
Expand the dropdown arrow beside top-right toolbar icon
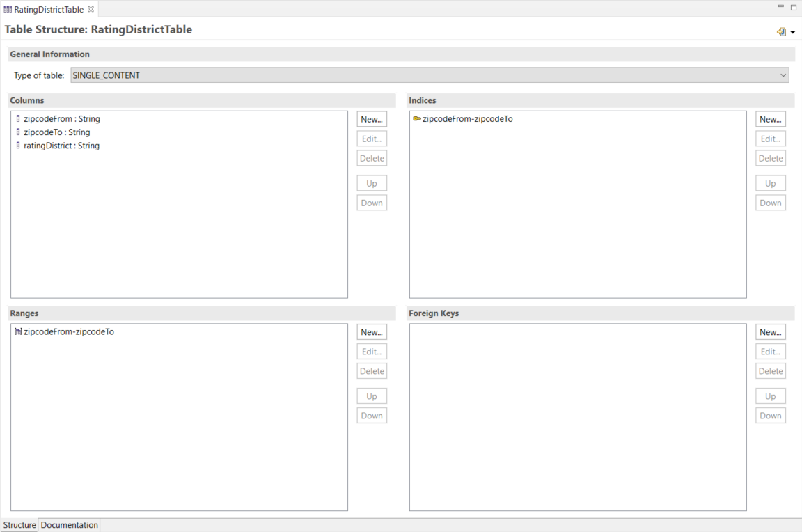pyautogui.click(x=792, y=33)
